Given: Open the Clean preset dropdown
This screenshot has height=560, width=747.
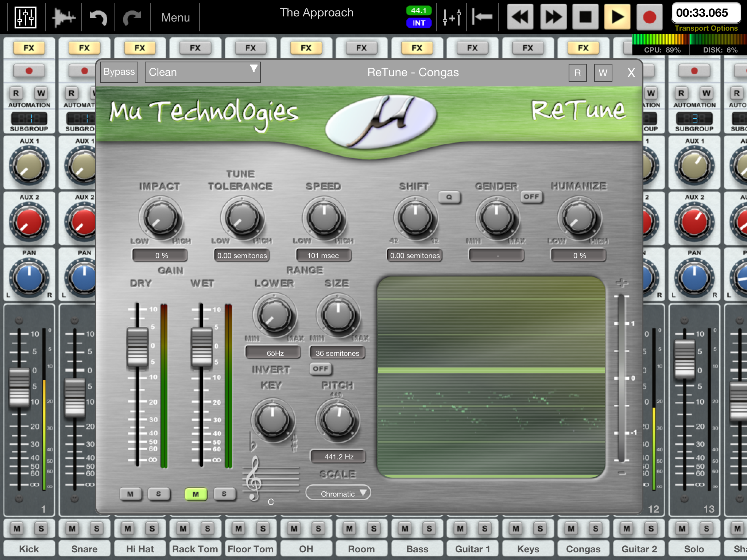Looking at the screenshot, I should (202, 72).
